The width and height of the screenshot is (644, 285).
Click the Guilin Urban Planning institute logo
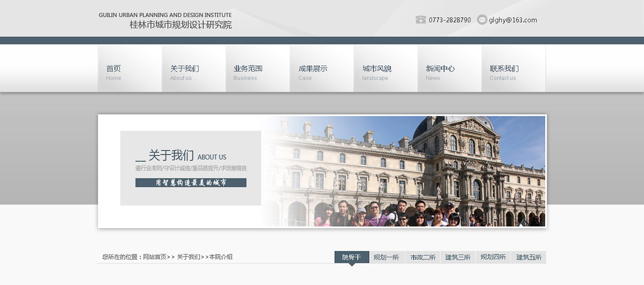(x=165, y=21)
